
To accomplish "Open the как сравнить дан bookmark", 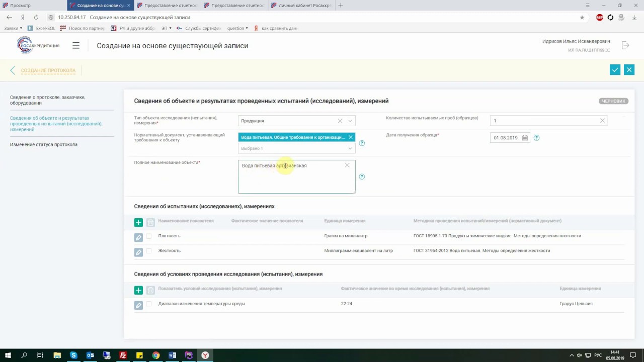I will 276,28.
